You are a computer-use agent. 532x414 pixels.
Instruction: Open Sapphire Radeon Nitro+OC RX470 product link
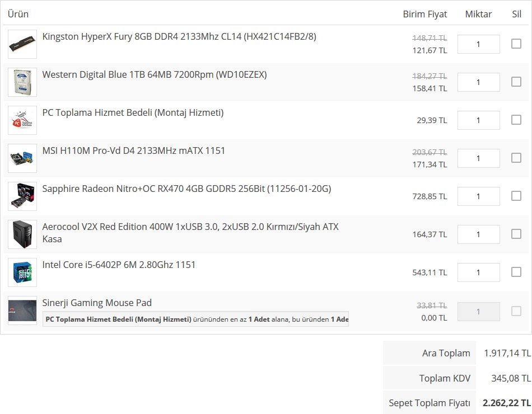pyautogui.click(x=186, y=189)
